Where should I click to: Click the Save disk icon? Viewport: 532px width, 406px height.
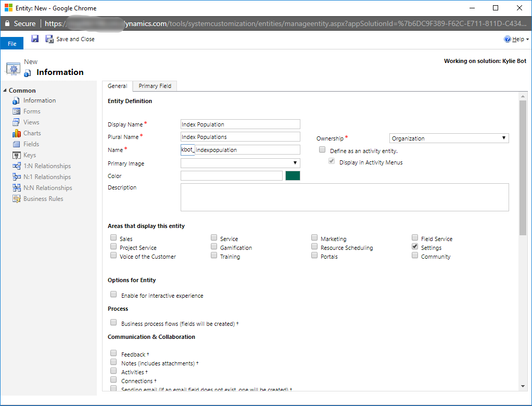point(35,39)
